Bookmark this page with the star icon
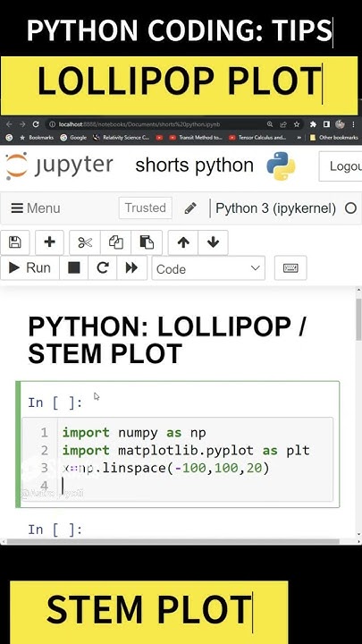 pyautogui.click(x=297, y=124)
